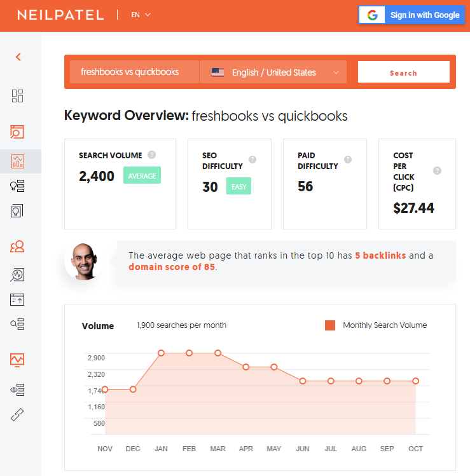Click the 5 backlinks highlighted text

pos(380,255)
